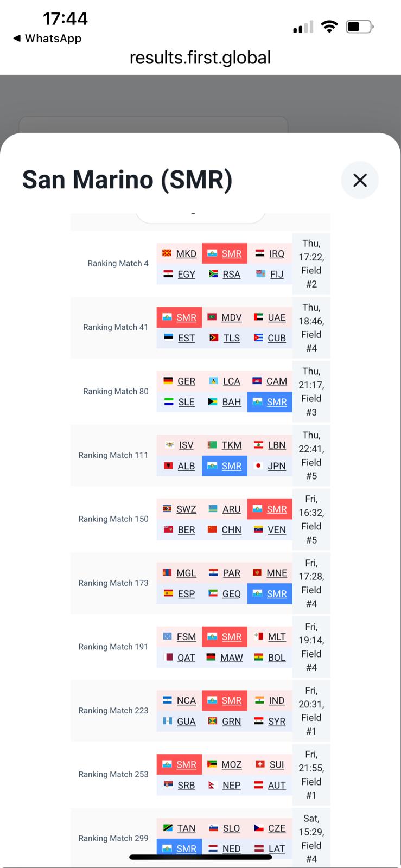This screenshot has width=401, height=868.
Task: Select the Ranking Match 191 row label
Action: point(113,647)
